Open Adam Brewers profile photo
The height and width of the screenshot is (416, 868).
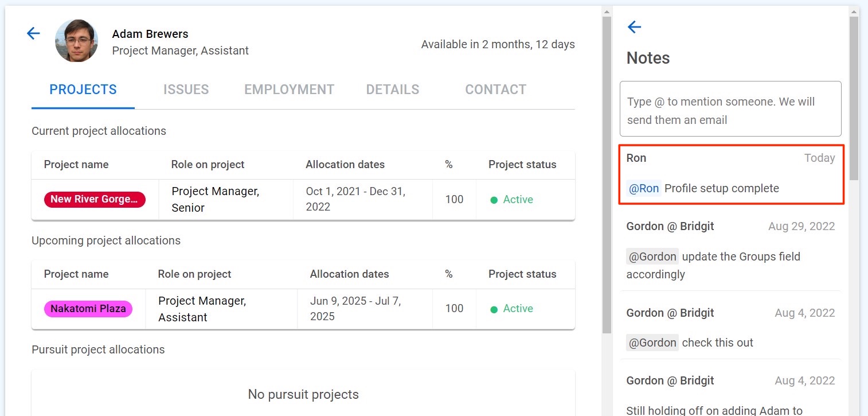(x=76, y=41)
